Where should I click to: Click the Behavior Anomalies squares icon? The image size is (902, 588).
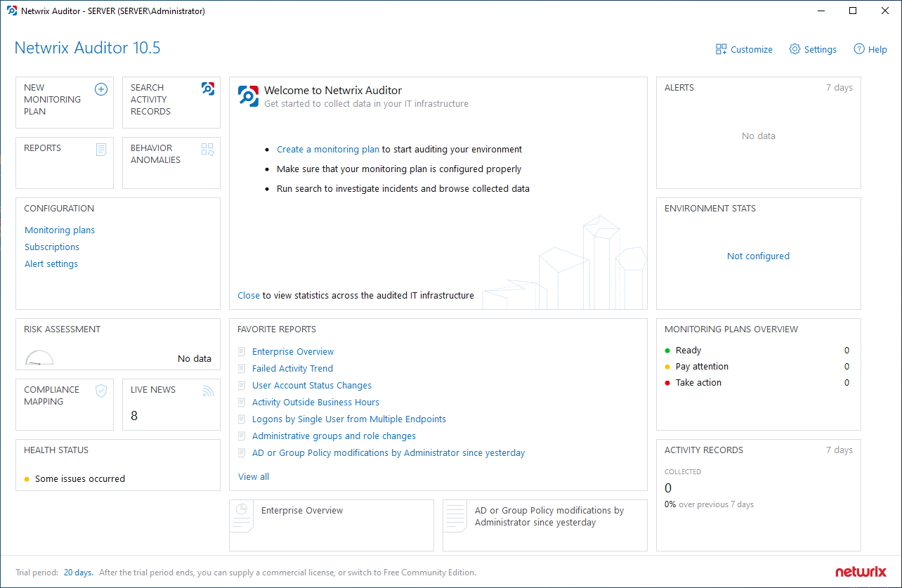[207, 149]
